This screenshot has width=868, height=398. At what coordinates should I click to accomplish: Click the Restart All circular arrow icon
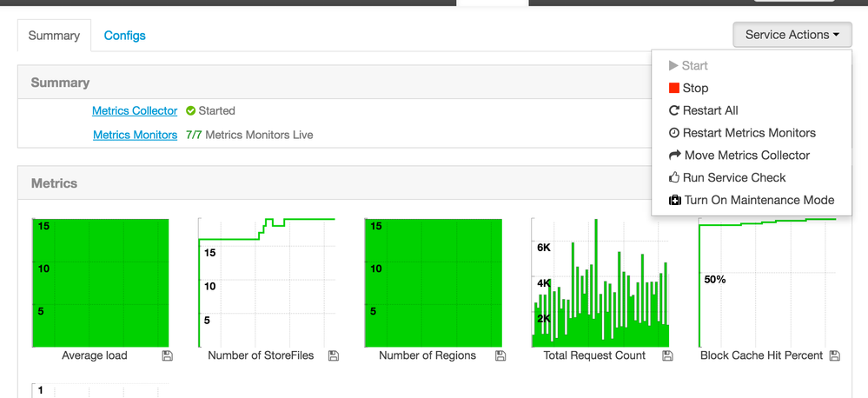point(674,110)
